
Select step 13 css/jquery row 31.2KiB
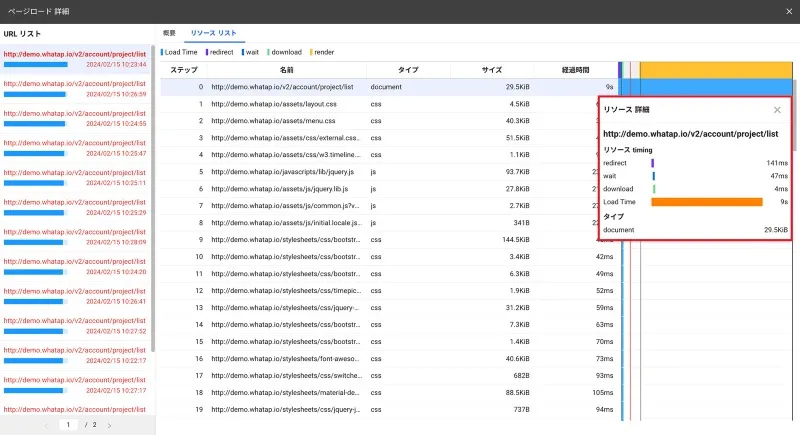point(389,308)
